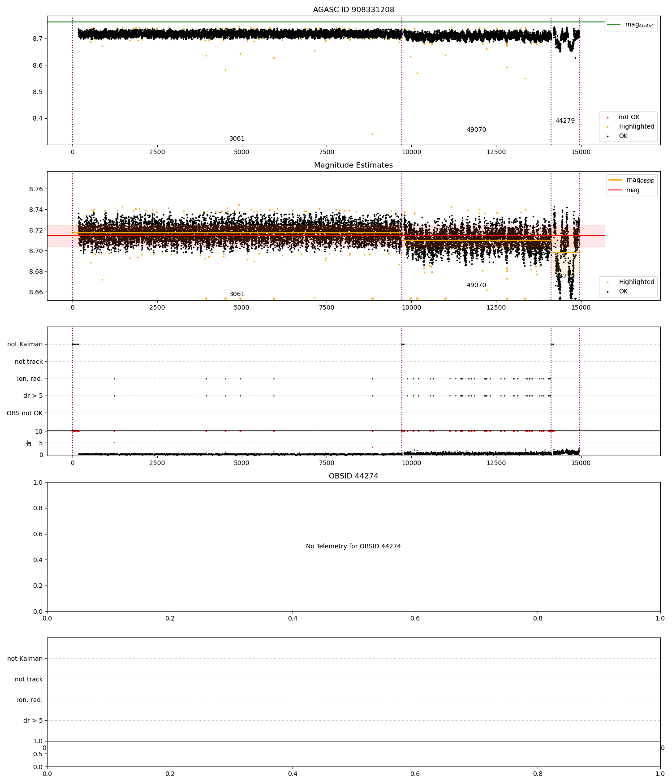Click the "49070" label in Magnitude Estimates plot
The image size is (672, 784).
[x=476, y=285]
